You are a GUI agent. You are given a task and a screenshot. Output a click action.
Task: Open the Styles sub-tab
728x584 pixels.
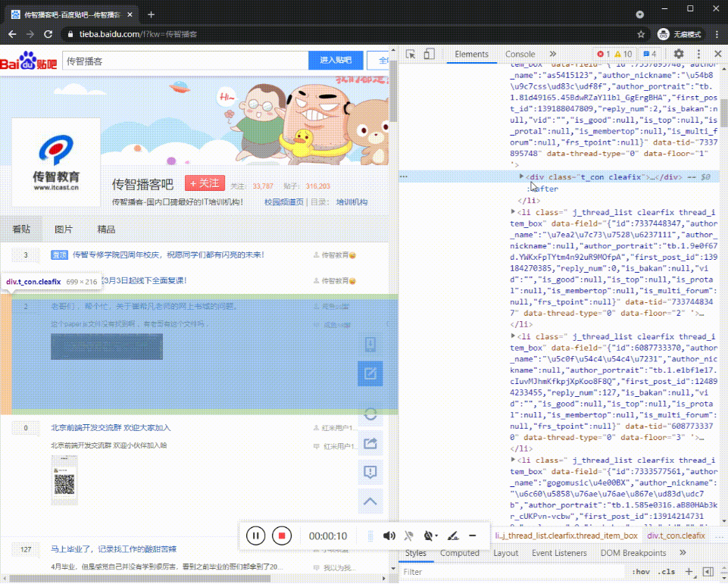click(x=416, y=553)
